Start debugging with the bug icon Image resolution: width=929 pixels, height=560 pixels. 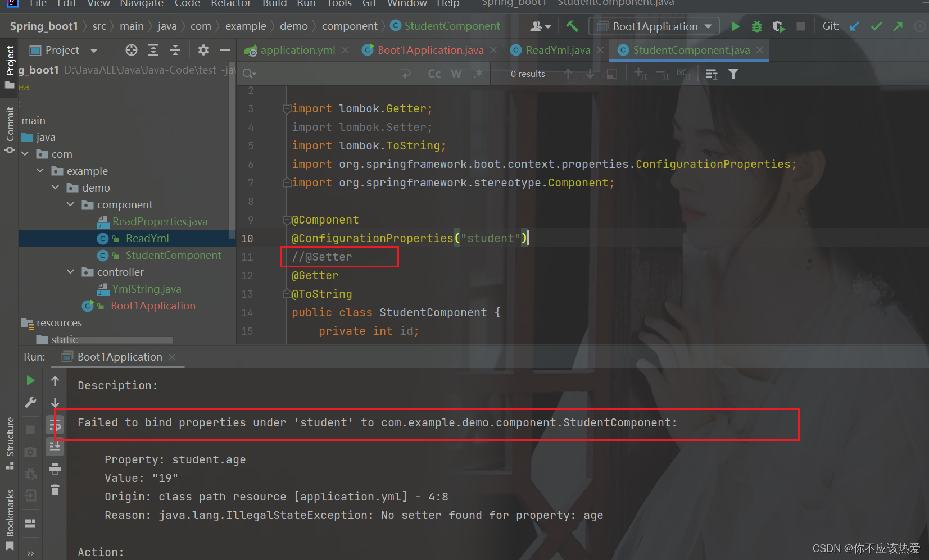(x=756, y=26)
